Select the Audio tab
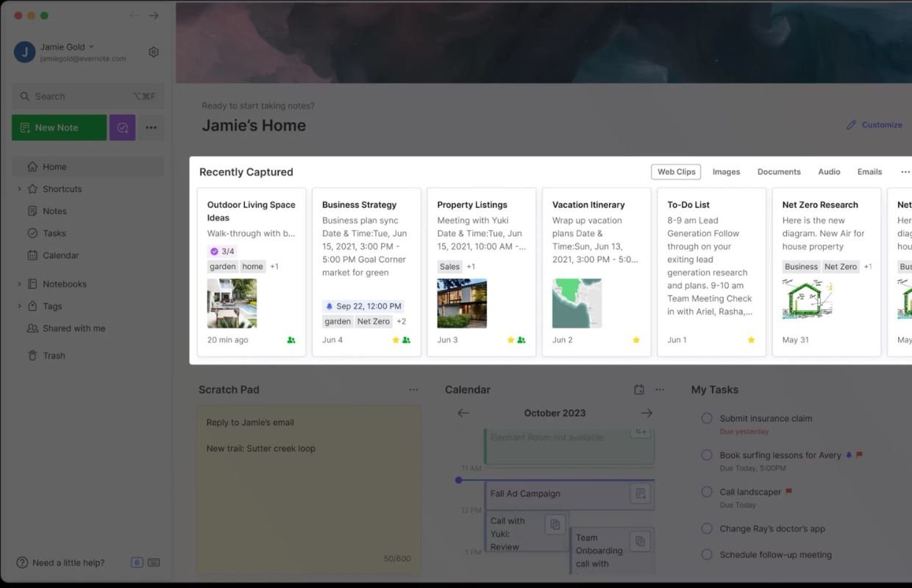The width and height of the screenshot is (912, 588). pos(829,171)
